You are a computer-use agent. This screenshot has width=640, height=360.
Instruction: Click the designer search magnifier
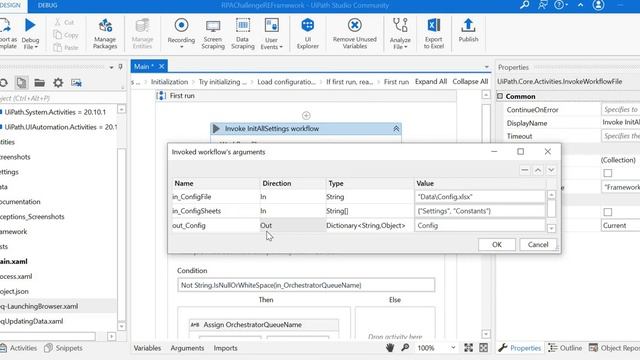pyautogui.click(x=405, y=348)
